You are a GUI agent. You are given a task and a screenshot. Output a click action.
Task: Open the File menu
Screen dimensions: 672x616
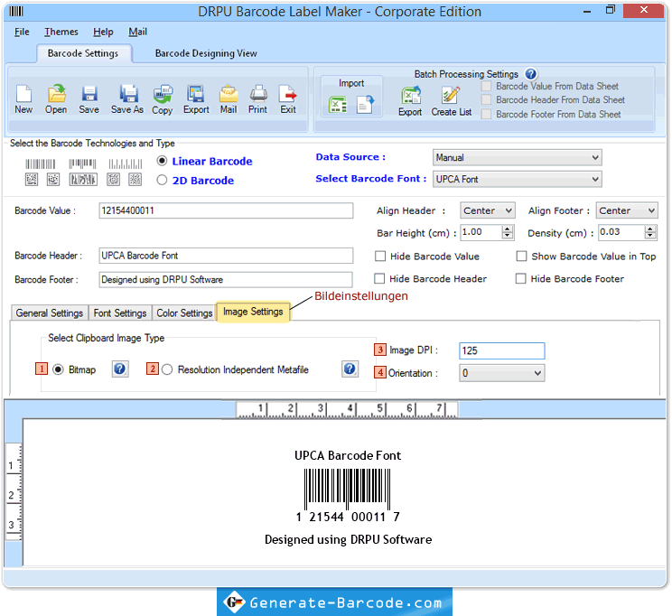22,32
